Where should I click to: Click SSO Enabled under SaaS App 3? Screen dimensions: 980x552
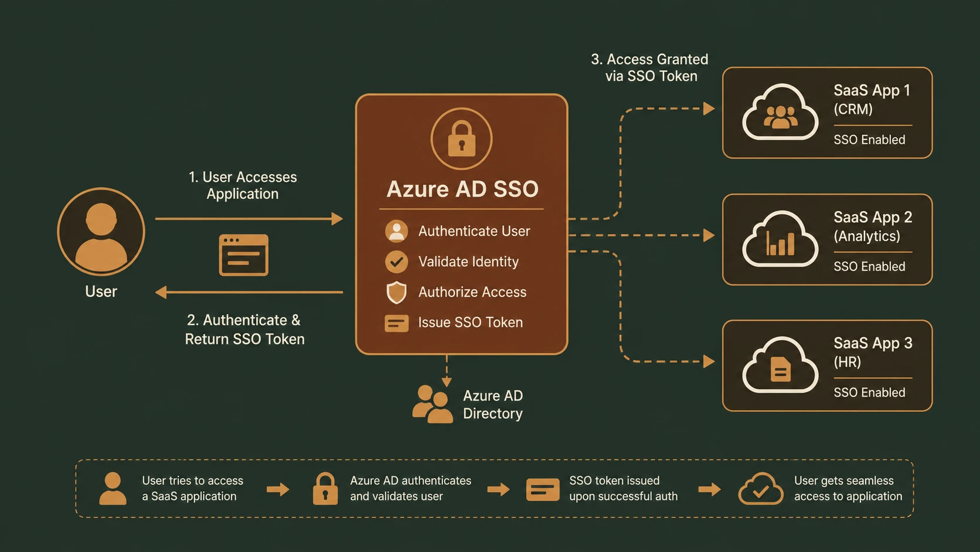tap(870, 392)
